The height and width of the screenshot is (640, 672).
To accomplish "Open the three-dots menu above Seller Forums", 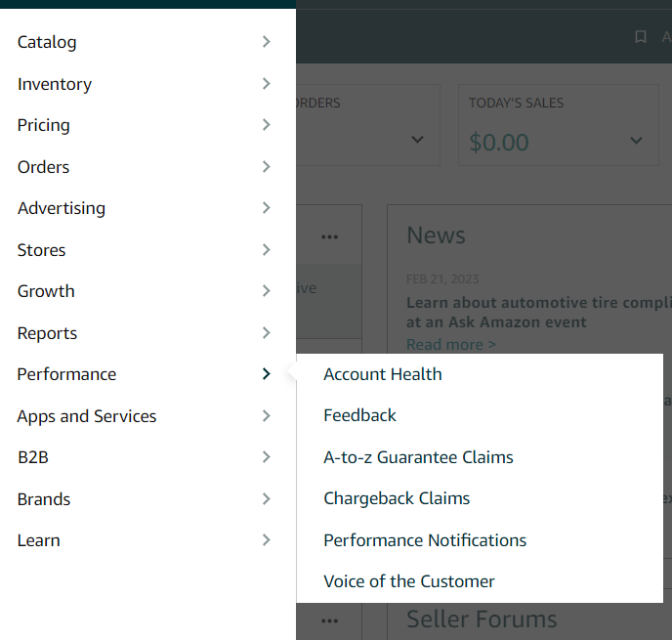I will (329, 620).
